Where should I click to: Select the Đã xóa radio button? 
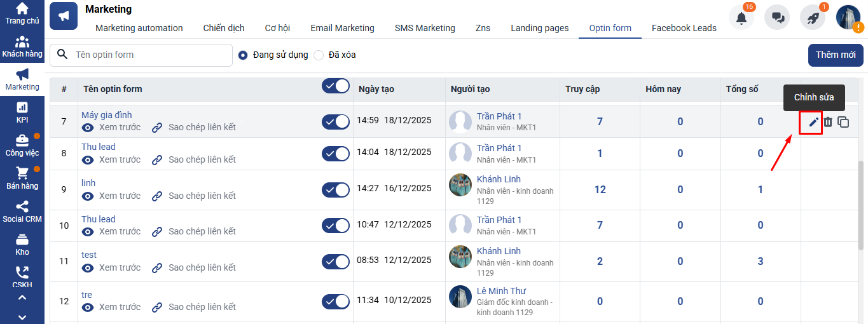(x=319, y=55)
